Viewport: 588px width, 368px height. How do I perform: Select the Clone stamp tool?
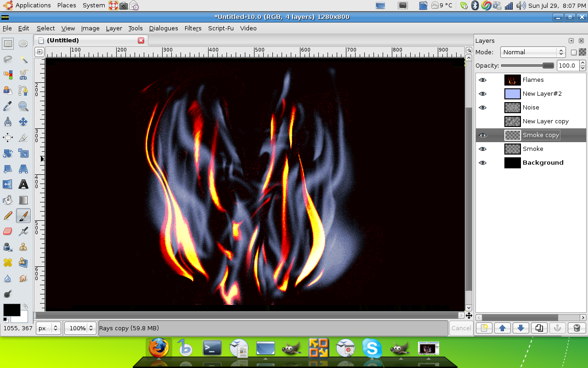[23, 247]
